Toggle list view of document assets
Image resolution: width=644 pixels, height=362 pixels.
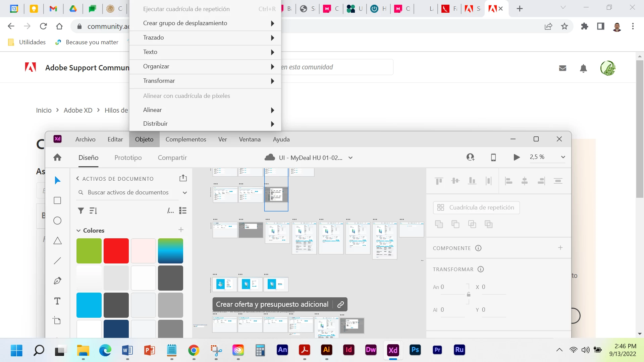[183, 210]
